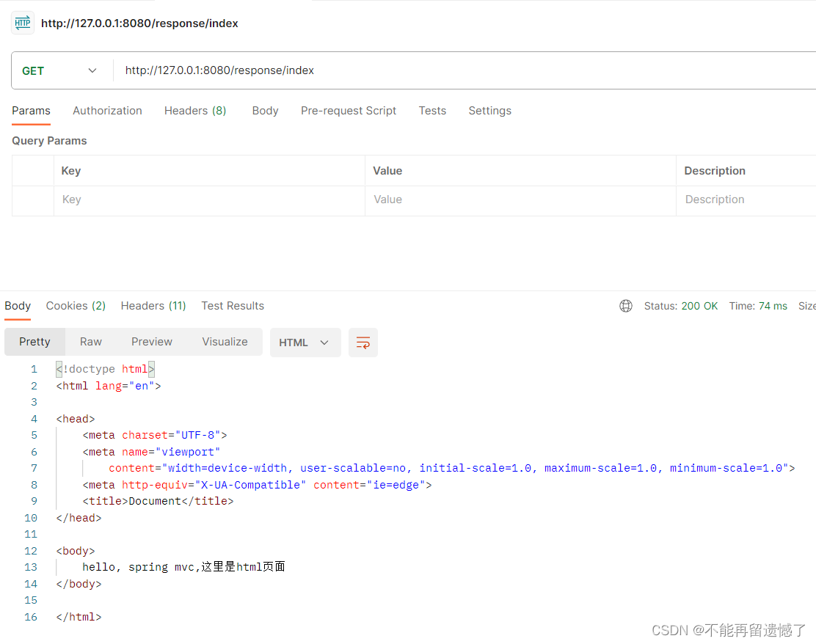Click the hello, spring mvc body text line
The image size is (816, 644).
point(183,567)
